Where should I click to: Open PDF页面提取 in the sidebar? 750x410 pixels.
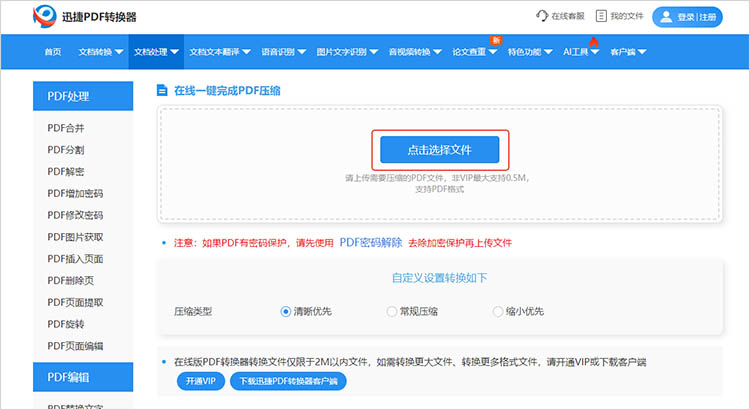tap(75, 302)
